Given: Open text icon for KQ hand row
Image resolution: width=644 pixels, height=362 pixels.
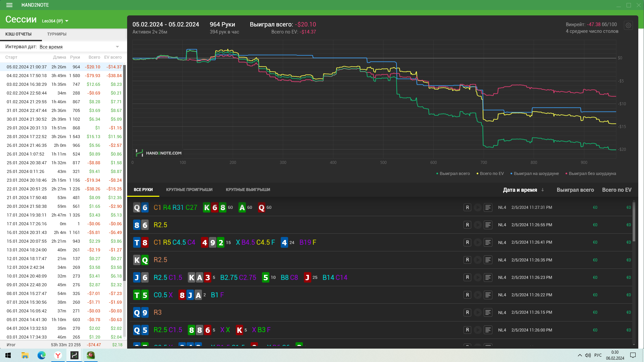Looking at the screenshot, I should pos(488,260).
